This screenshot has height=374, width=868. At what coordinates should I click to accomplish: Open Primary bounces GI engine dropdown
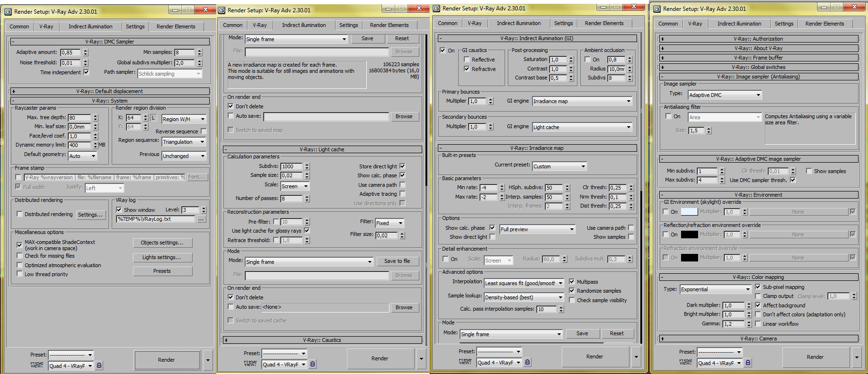tap(582, 101)
